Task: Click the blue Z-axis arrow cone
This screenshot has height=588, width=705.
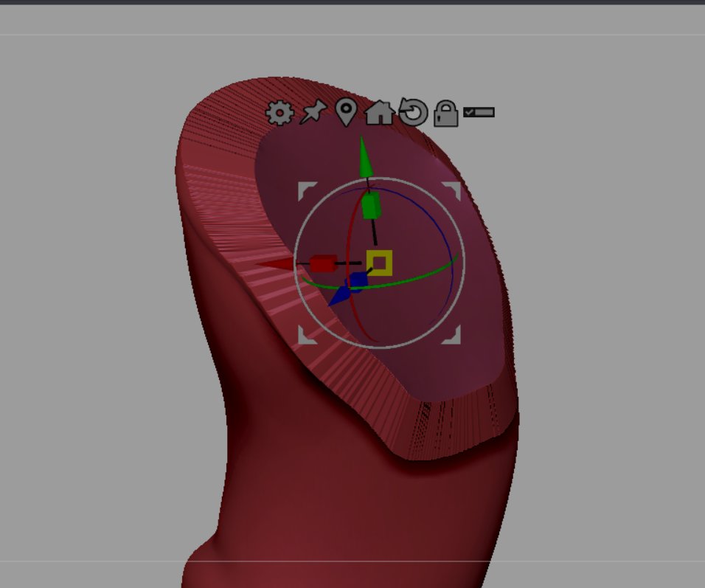Action: [340, 297]
